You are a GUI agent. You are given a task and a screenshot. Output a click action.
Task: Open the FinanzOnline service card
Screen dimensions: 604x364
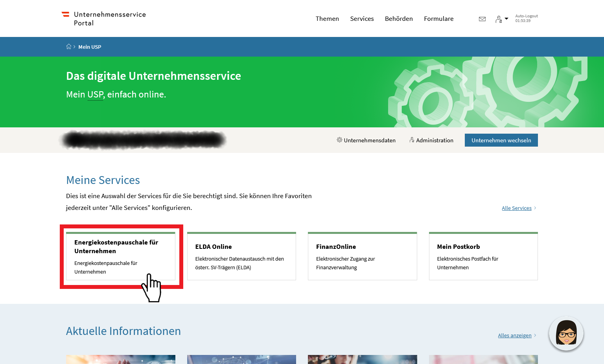[362, 256]
